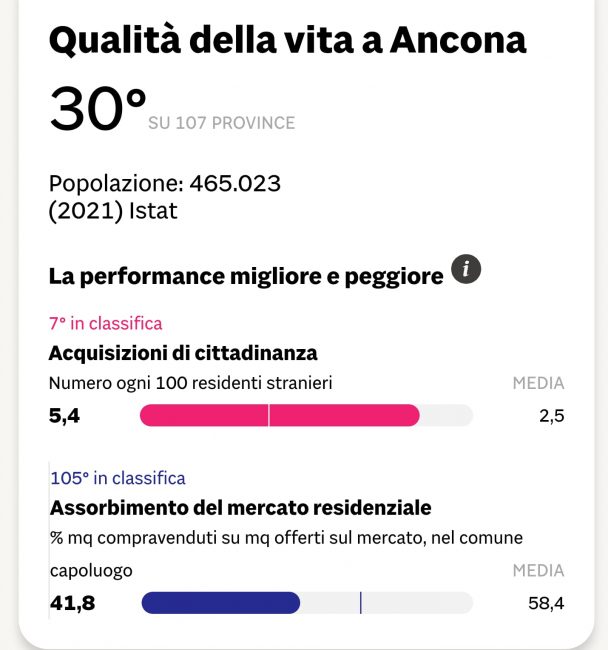Click the 2,5 media value
Viewport: 608px width, 650px height.
point(551,416)
